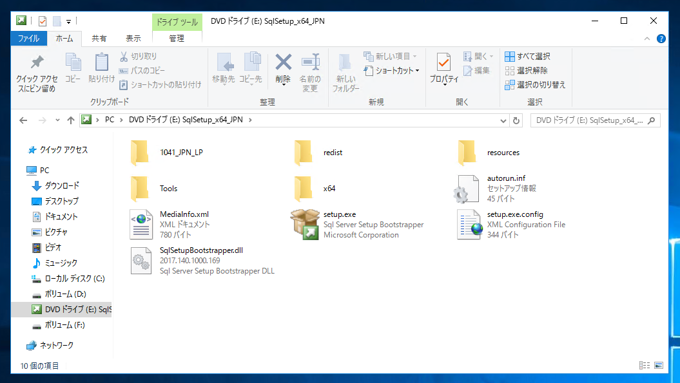
Task: Switch to details view icon in status bar
Action: tap(644, 366)
